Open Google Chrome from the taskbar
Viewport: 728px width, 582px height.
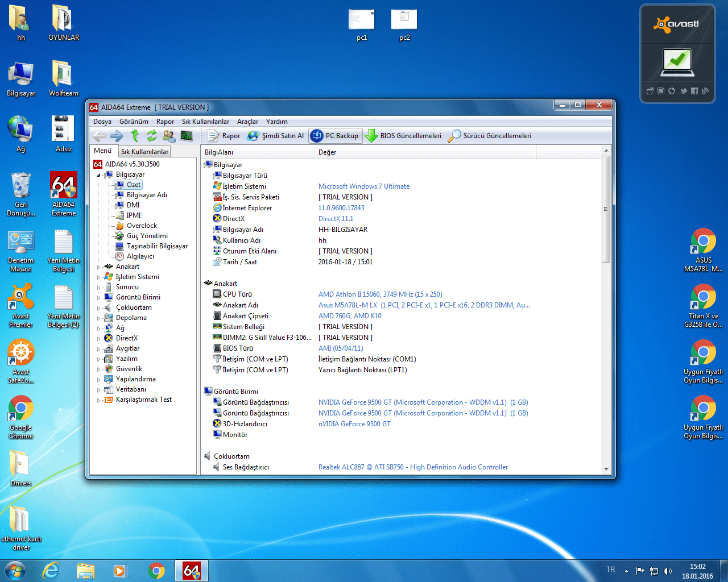click(156, 571)
